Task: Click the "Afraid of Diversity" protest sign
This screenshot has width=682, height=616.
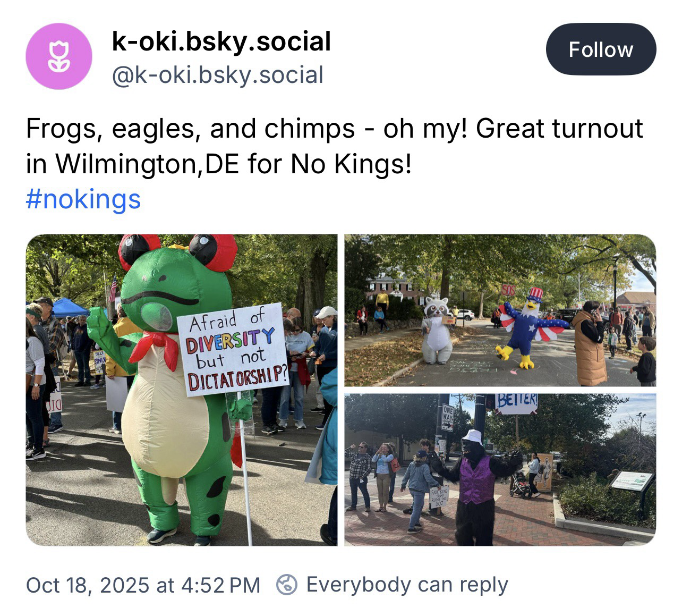Action: click(x=233, y=350)
